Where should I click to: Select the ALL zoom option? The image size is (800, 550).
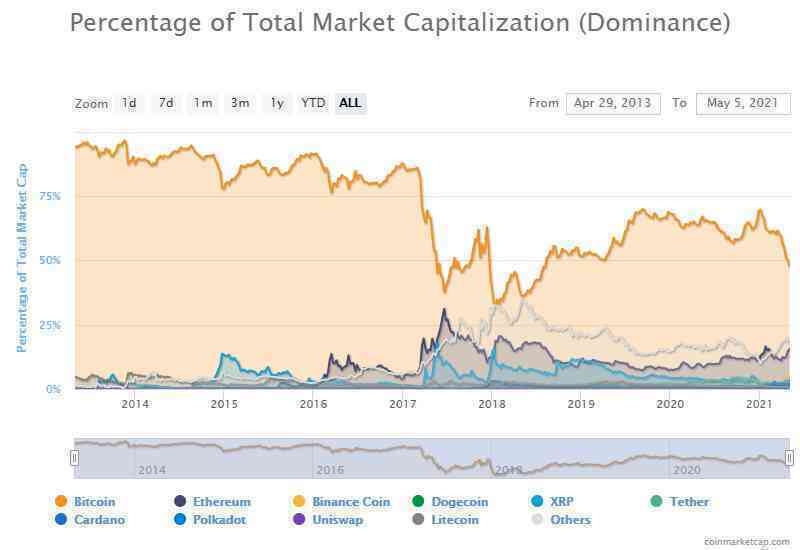pyautogui.click(x=351, y=103)
